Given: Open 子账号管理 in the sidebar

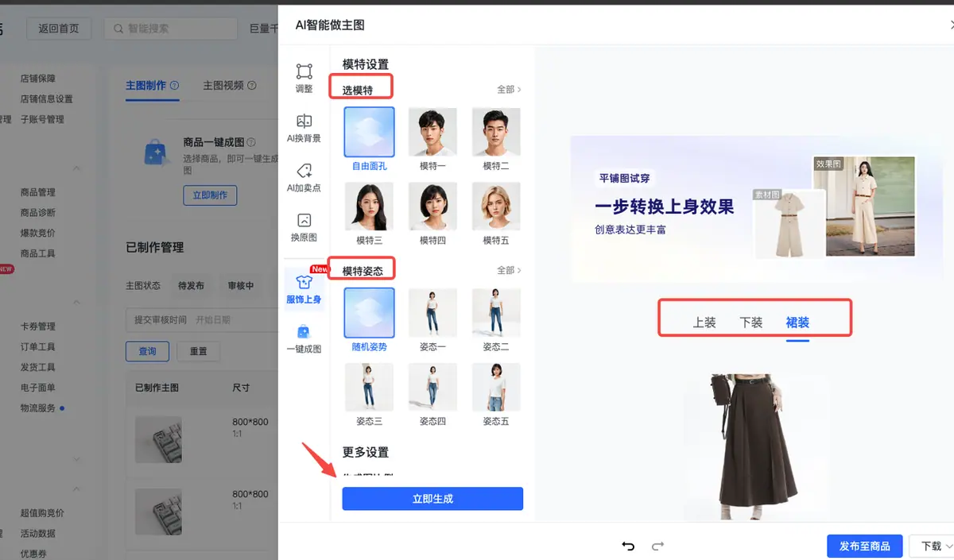Looking at the screenshot, I should point(42,119).
